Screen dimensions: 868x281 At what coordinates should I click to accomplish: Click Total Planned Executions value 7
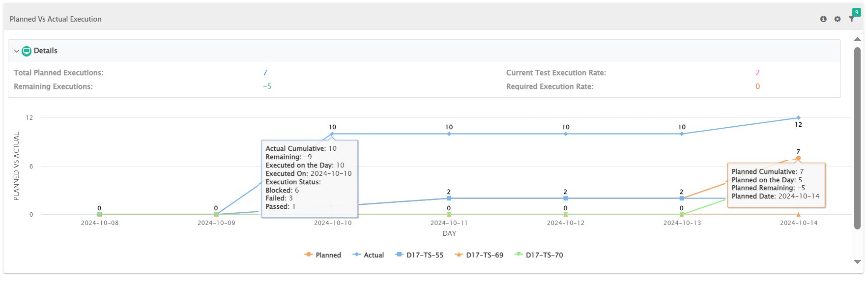click(x=265, y=73)
